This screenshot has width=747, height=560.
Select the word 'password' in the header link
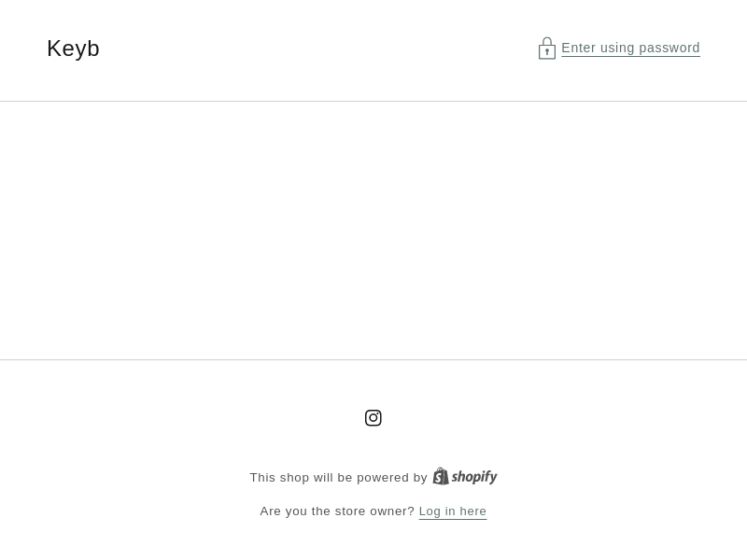coord(669,49)
